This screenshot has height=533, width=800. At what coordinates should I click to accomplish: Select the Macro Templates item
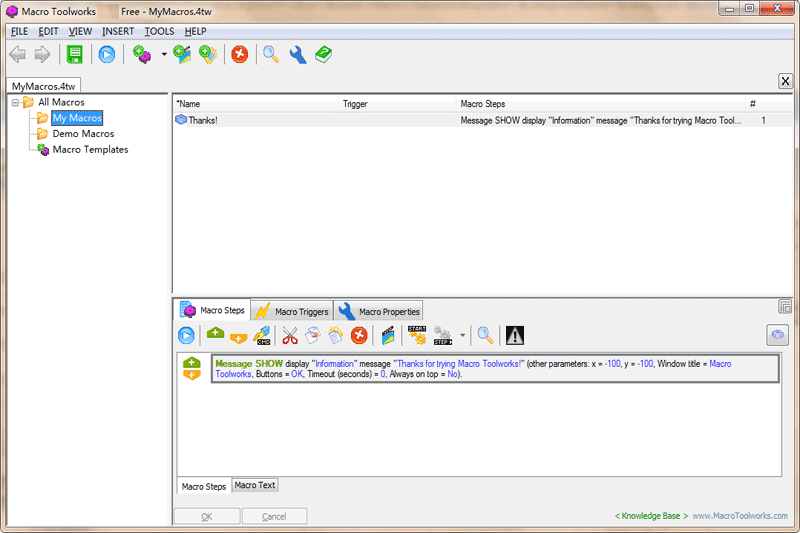coord(90,149)
